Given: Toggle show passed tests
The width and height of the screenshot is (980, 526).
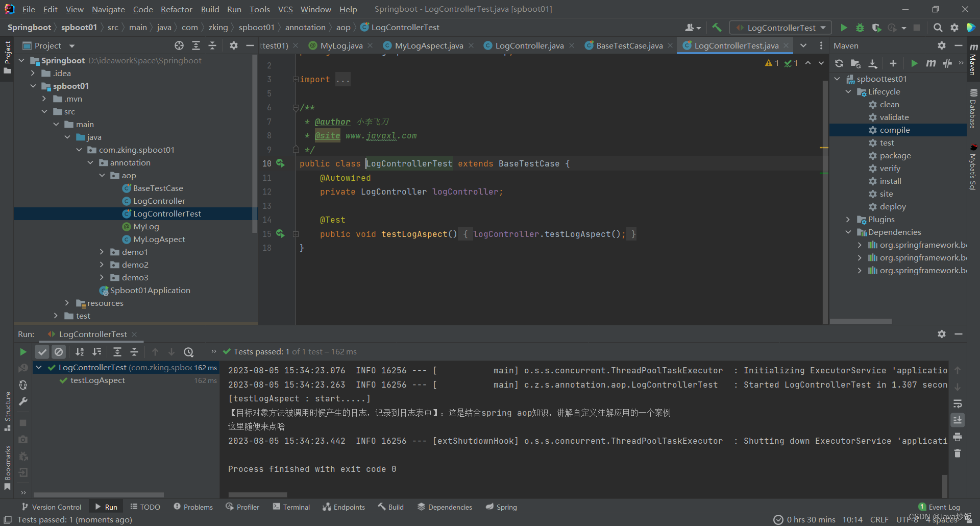Looking at the screenshot, I should click(42, 352).
